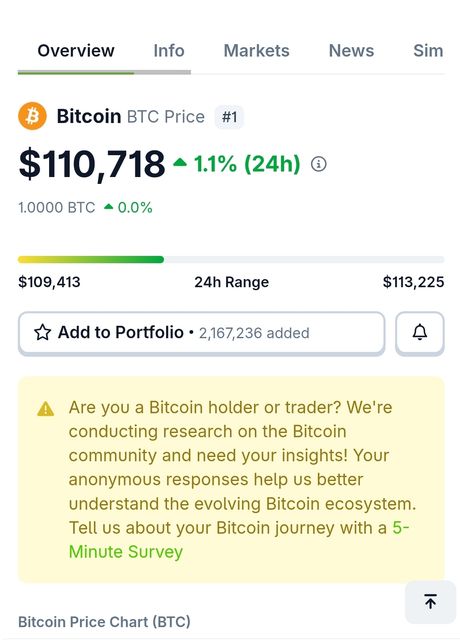
Task: Click the 24h Range progress bar
Action: click(231, 260)
